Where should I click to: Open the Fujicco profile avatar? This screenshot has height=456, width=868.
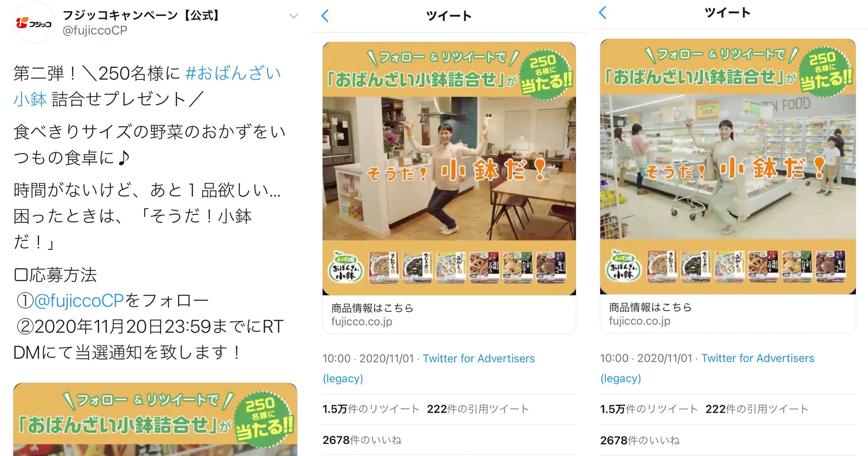click(34, 23)
